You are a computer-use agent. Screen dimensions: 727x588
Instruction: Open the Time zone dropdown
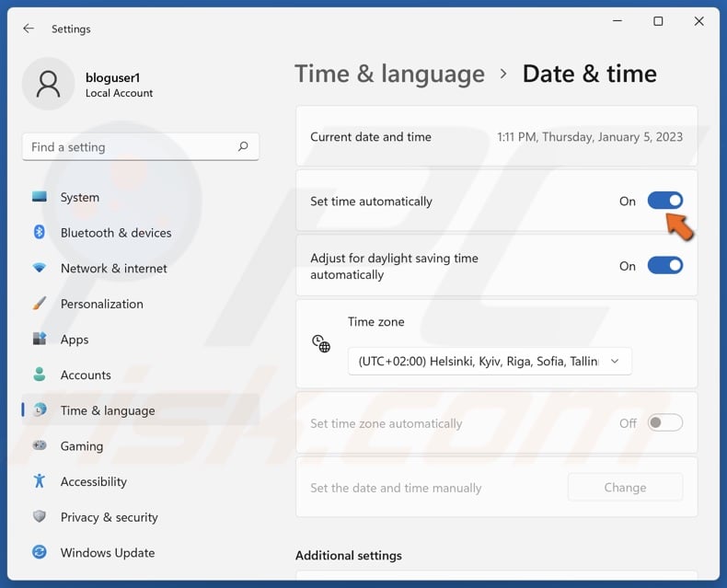coord(490,361)
